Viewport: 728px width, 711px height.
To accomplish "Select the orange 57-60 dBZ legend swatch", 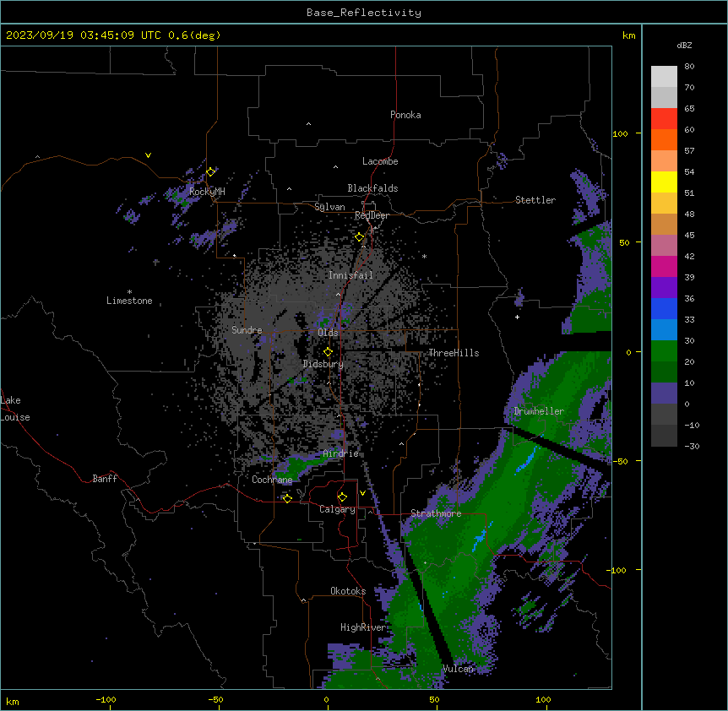I will tap(664, 139).
